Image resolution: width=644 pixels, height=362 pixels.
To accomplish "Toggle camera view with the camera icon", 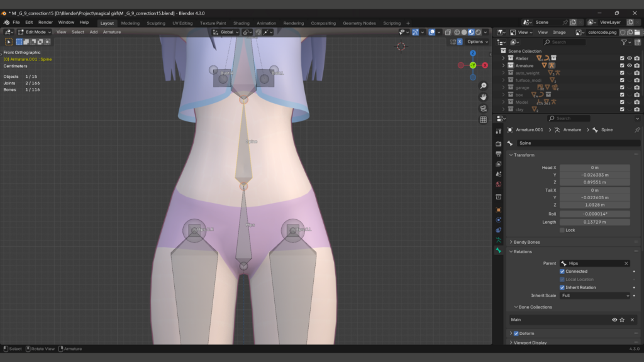I will coord(483,108).
